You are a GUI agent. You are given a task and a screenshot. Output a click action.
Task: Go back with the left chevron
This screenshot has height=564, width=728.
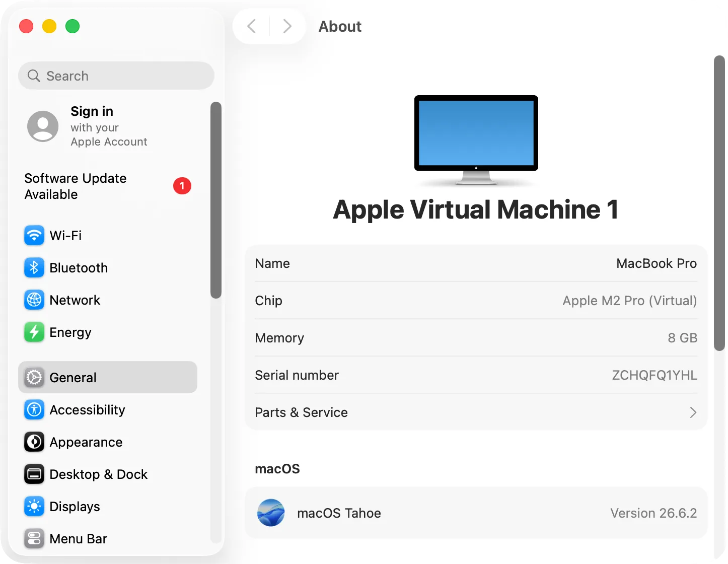252,26
